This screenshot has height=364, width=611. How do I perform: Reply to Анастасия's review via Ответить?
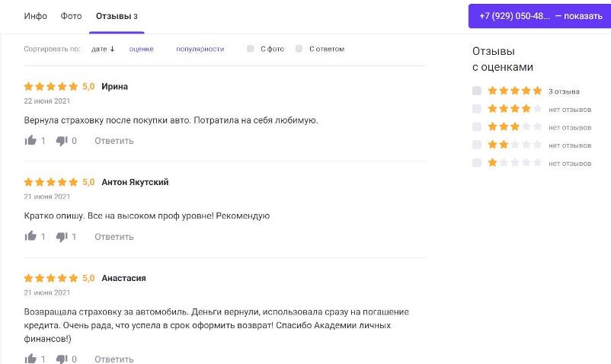pos(114,359)
